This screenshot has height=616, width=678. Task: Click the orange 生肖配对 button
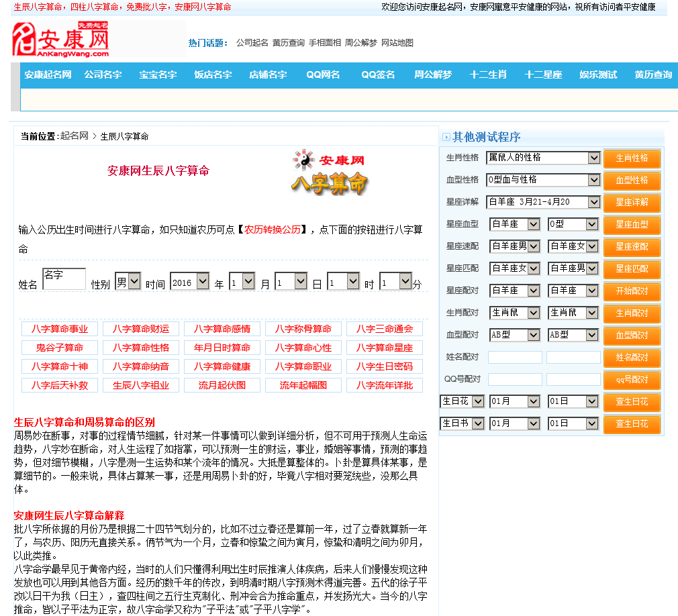coord(632,313)
